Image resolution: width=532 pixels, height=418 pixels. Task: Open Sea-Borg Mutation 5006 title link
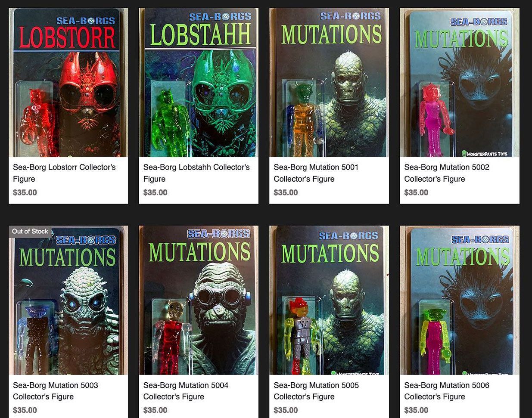click(447, 391)
